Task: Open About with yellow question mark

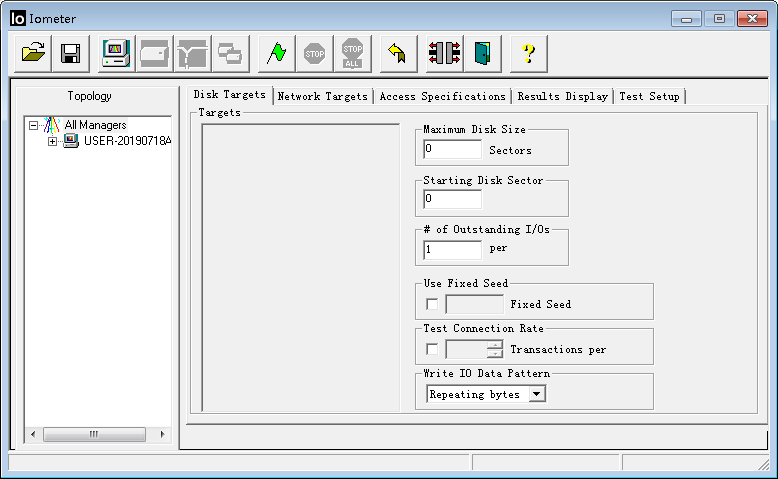Action: pos(528,53)
